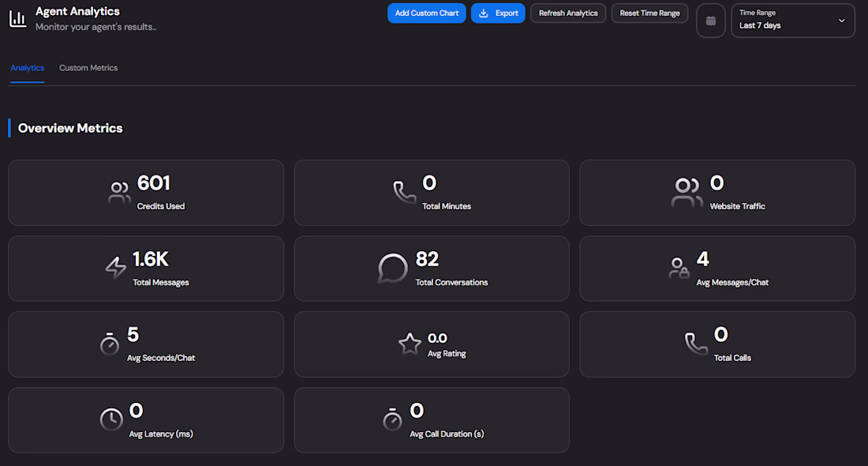Image resolution: width=868 pixels, height=466 pixels.
Task: Click the 601 Credits Used value
Action: click(153, 183)
